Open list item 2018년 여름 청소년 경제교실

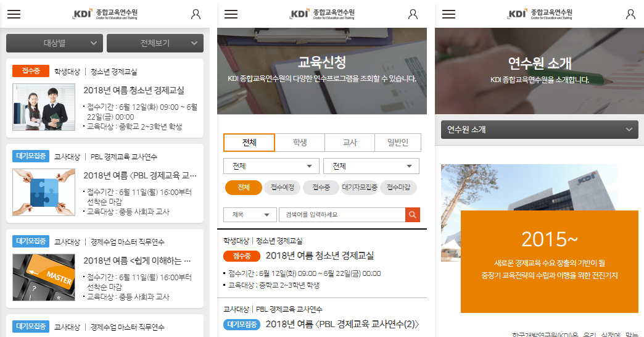pos(320,256)
